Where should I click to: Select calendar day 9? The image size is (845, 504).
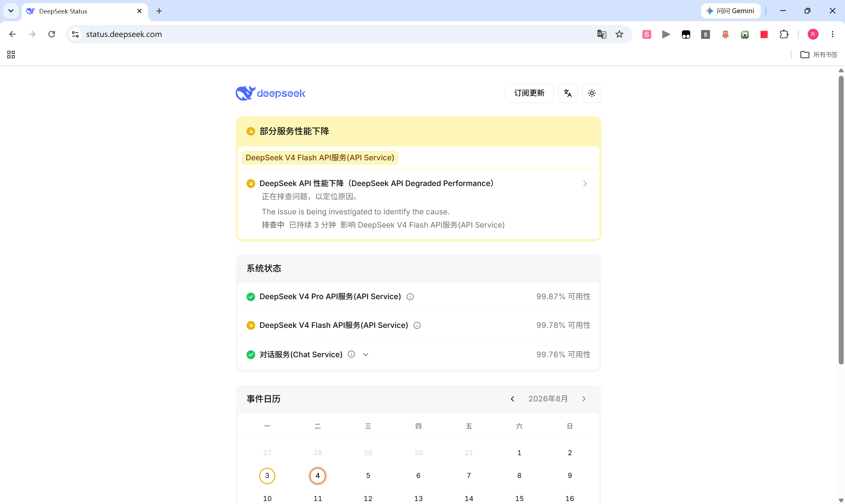(x=570, y=476)
